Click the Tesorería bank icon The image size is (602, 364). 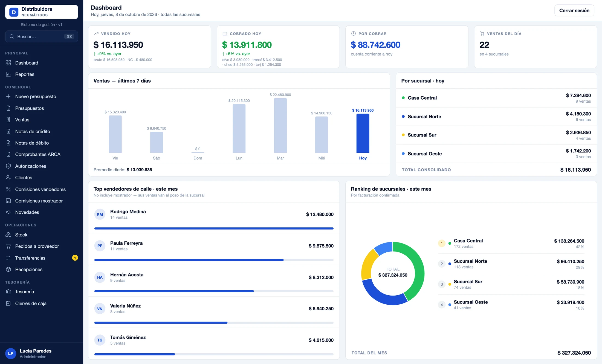tap(8, 292)
